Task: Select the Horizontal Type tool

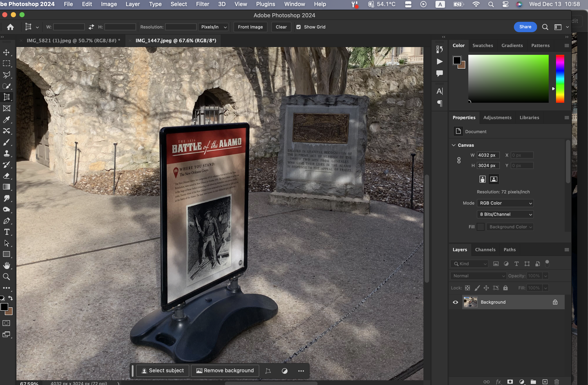Action: (6, 232)
